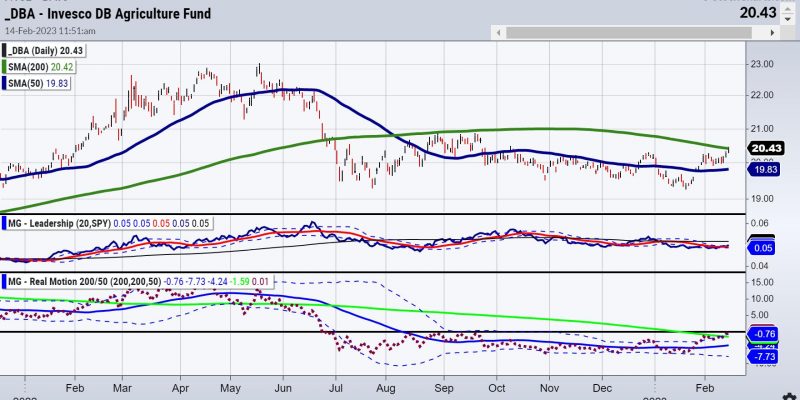
Task: Click the _DBA (Daily) 20.43 legend label
Action: click(x=43, y=51)
